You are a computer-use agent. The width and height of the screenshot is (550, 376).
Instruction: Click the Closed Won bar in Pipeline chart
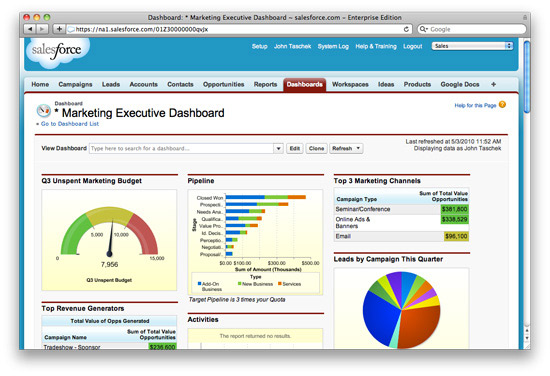[x=266, y=197]
